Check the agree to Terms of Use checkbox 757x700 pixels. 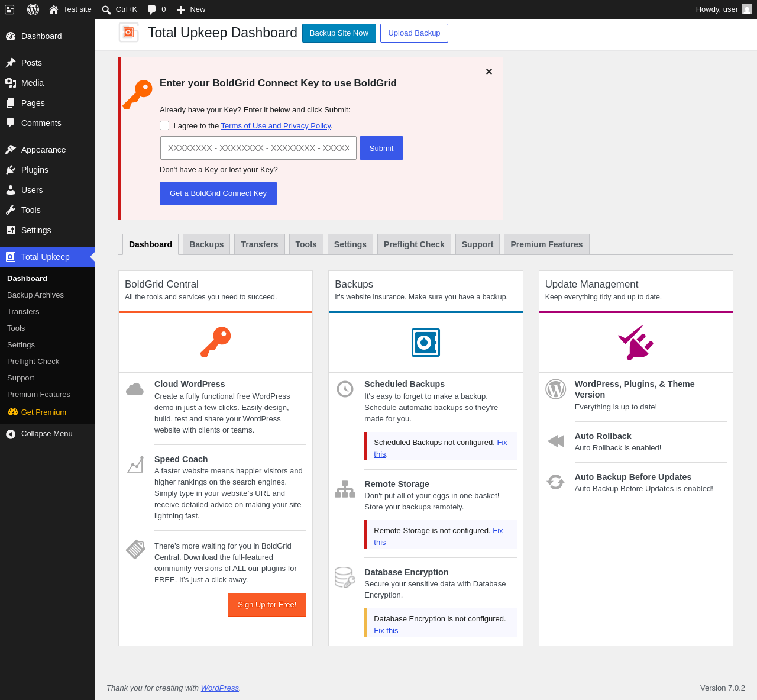(164, 125)
